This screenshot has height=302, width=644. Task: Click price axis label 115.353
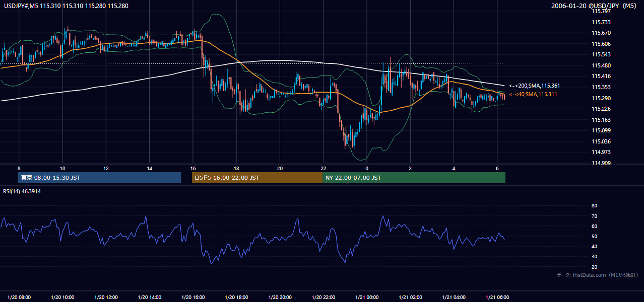click(x=600, y=87)
